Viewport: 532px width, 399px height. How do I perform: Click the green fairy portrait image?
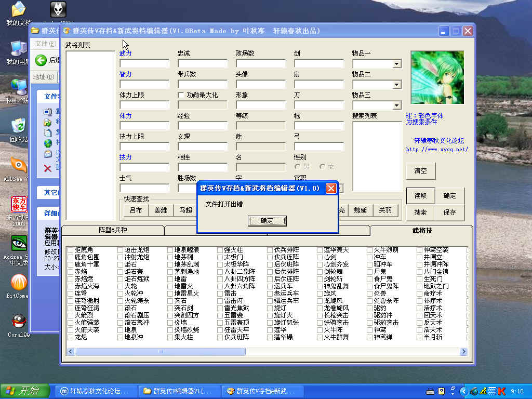click(x=437, y=77)
